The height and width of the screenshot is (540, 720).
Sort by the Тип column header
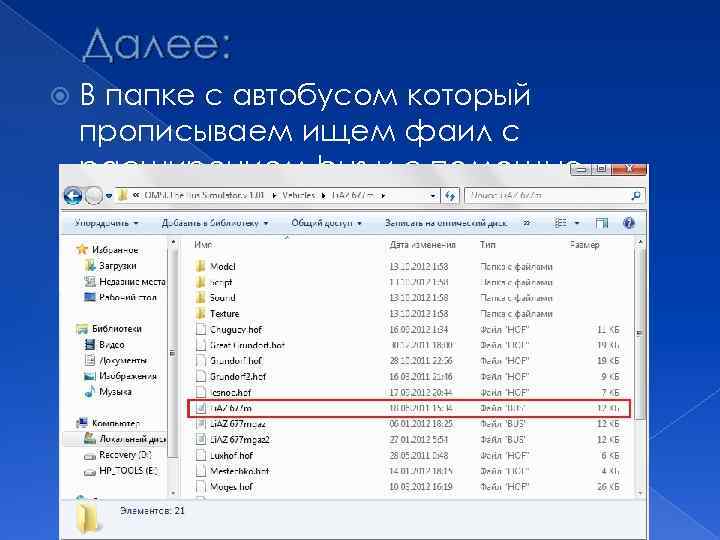click(488, 245)
